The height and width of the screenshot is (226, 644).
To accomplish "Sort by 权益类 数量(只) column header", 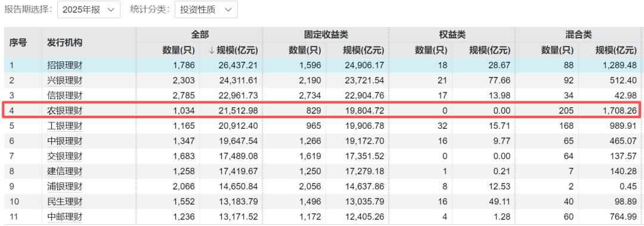I will coord(431,51).
